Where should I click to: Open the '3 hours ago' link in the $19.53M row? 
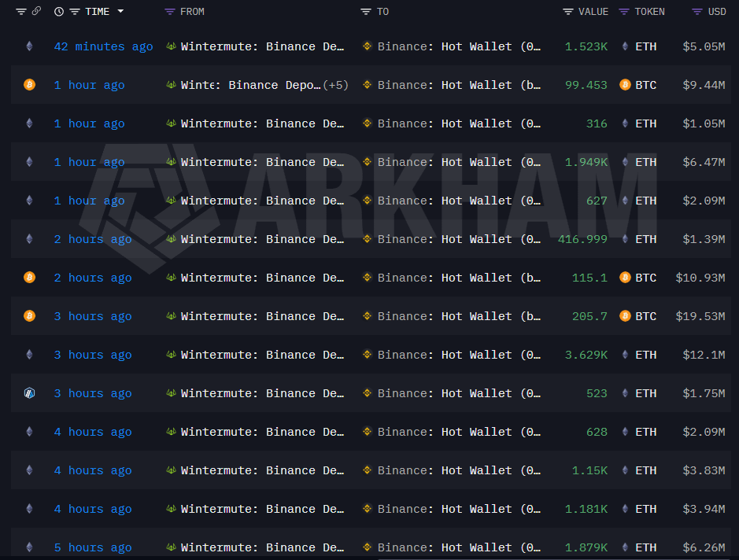(92, 316)
